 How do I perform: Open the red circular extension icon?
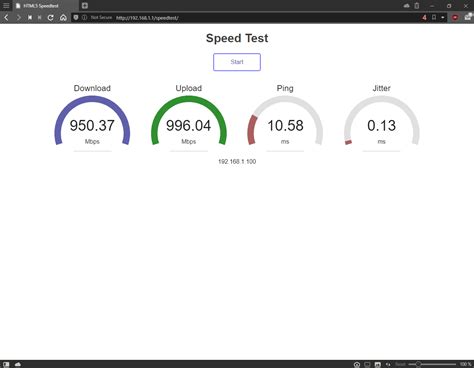455,18
